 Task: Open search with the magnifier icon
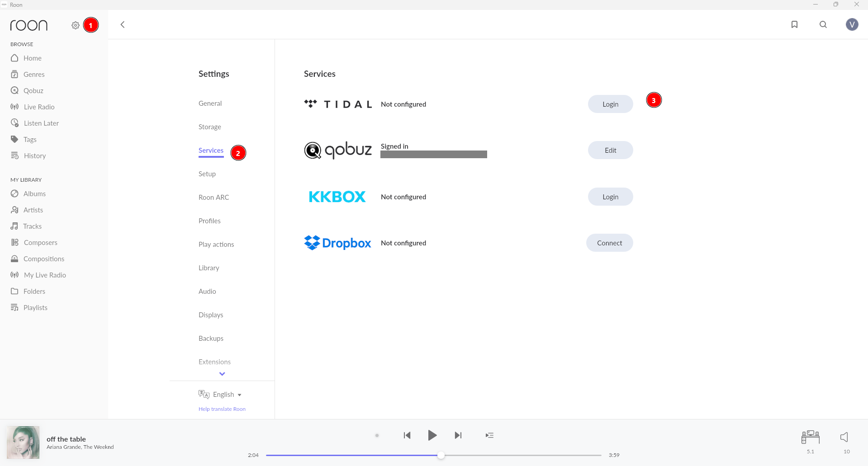(823, 24)
